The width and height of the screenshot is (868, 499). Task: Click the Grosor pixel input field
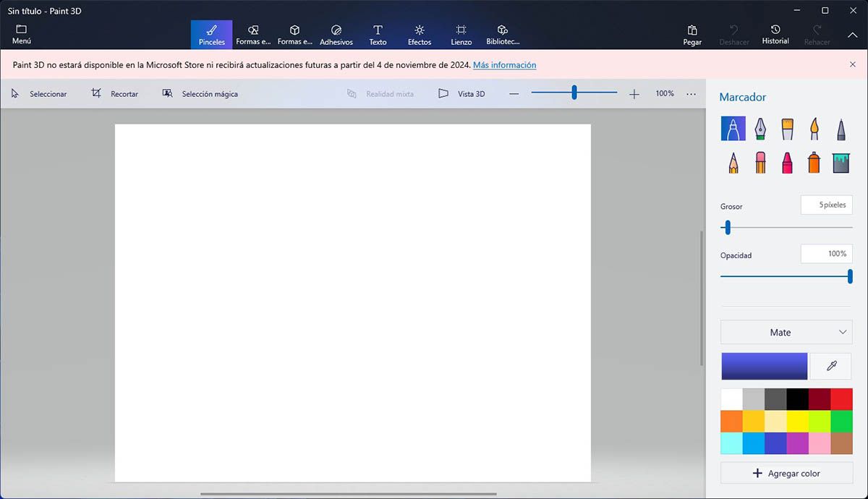click(x=826, y=205)
